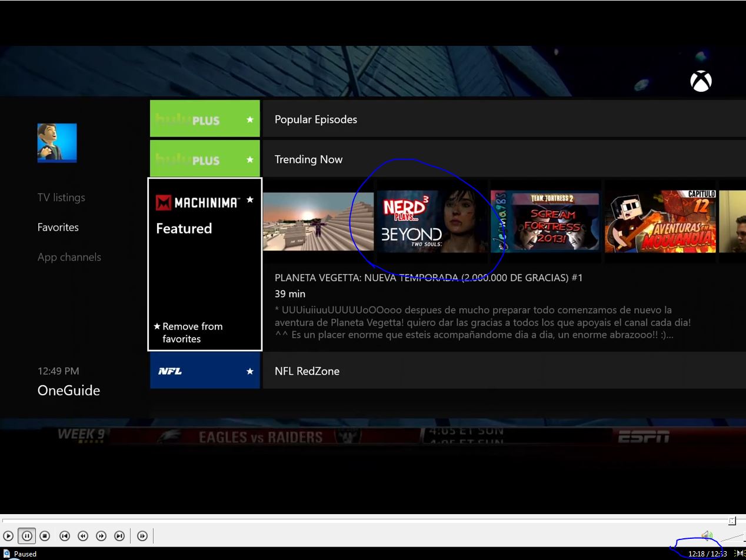Click the fast-forward button in player controls
746x560 pixels.
(x=101, y=536)
